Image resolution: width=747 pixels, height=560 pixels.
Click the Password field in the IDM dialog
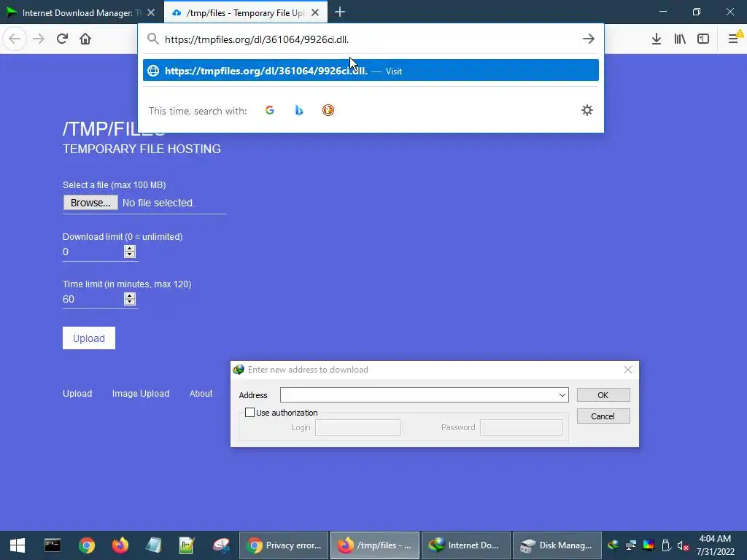(521, 427)
